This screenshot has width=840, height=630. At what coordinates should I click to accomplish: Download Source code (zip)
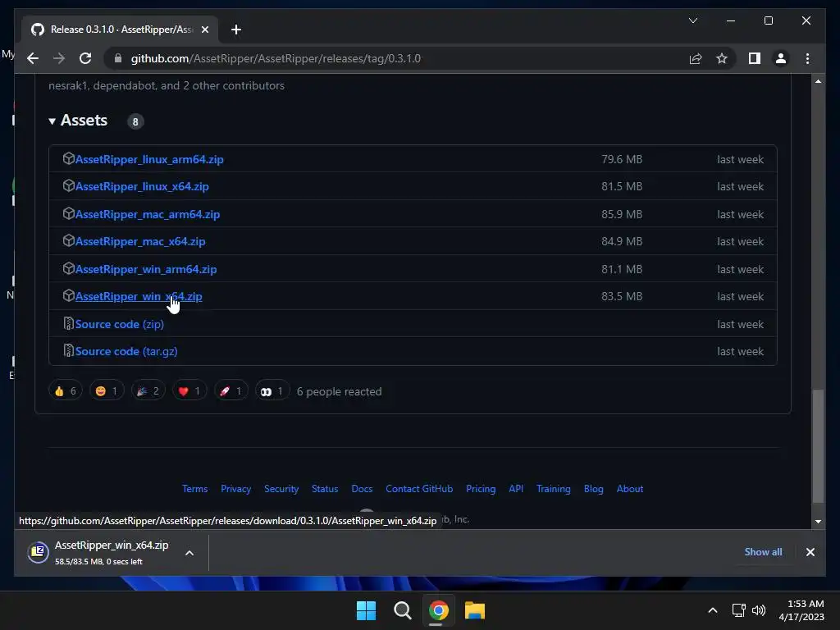click(120, 324)
